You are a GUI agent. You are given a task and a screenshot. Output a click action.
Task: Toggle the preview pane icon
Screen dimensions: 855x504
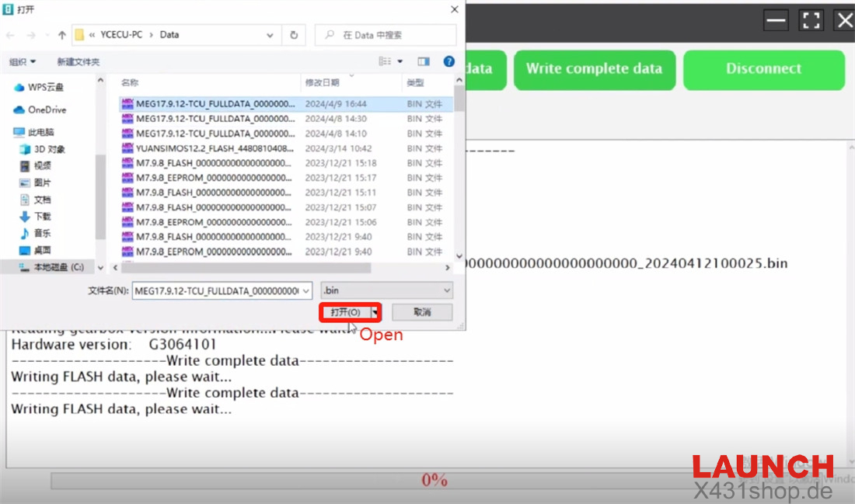pyautogui.click(x=424, y=61)
